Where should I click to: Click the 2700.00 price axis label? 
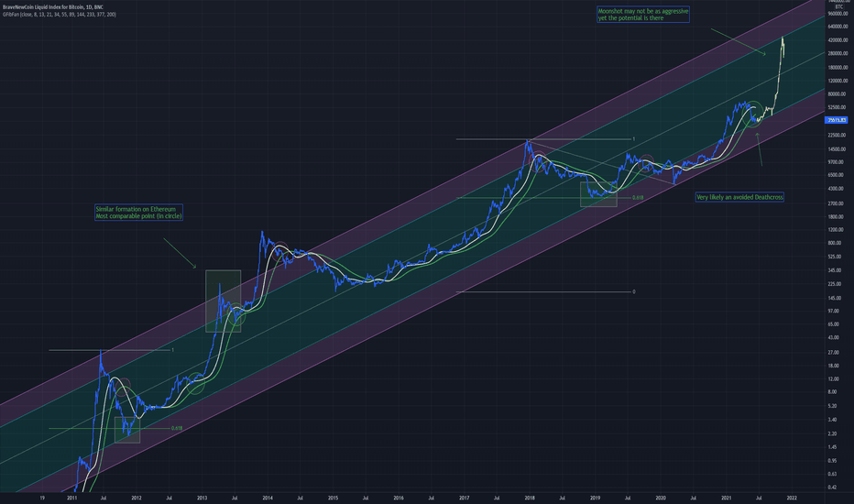(x=836, y=203)
